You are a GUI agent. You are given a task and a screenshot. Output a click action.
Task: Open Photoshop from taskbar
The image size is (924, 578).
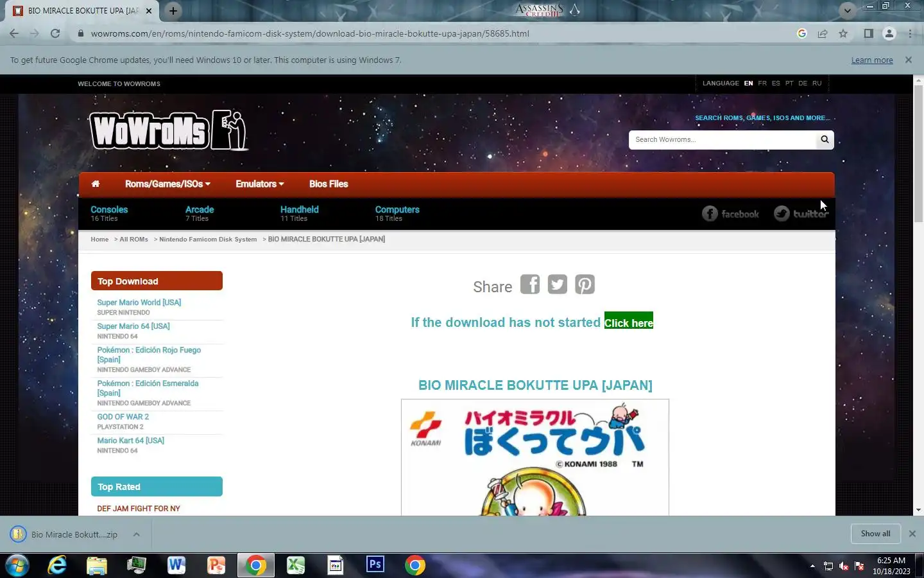[x=375, y=565]
